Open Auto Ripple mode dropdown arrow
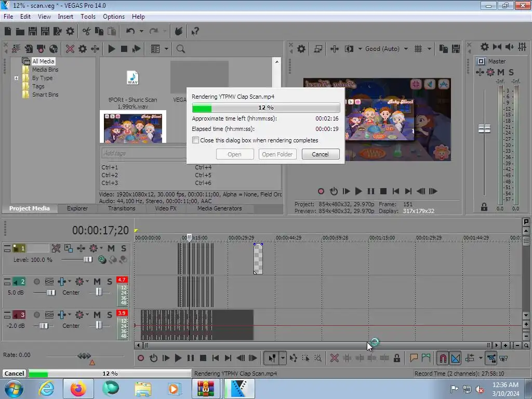This screenshot has width=532, height=399. 481,358
